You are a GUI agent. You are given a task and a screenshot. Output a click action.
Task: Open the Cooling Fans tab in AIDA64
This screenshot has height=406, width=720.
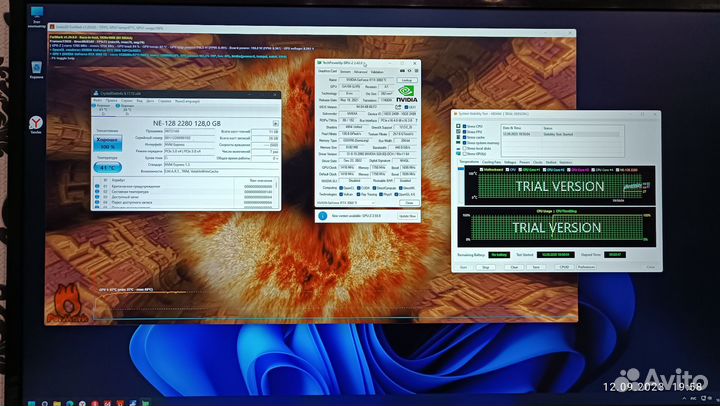491,162
